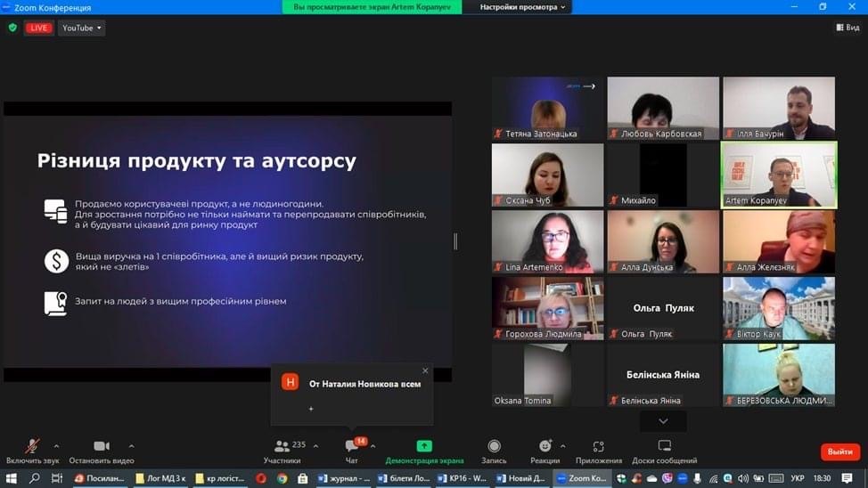The height and width of the screenshot is (488, 868).
Task: Select the highlighted Artem Kopanyev video tile
Action: tap(779, 175)
